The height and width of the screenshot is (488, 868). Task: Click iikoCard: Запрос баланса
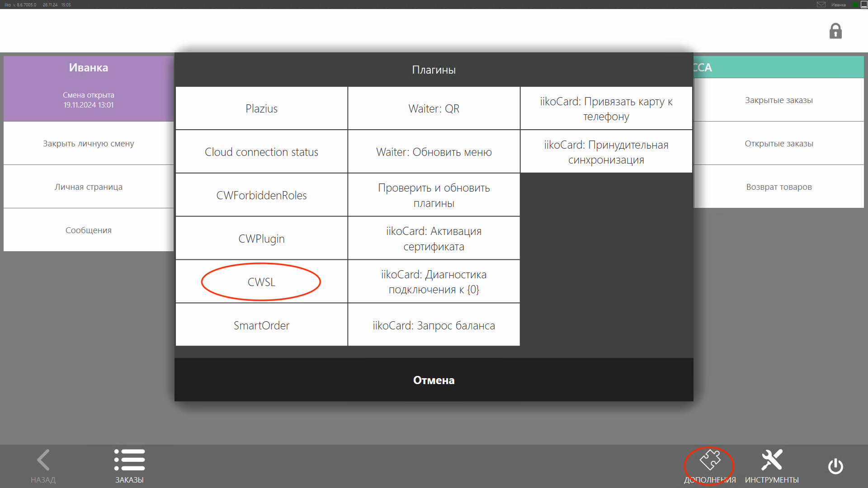coord(434,325)
